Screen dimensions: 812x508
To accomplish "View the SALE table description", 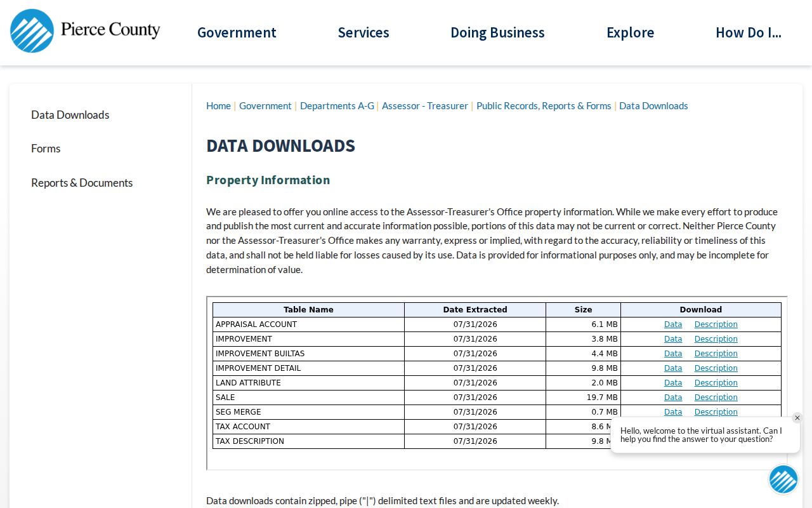I will [x=716, y=398].
